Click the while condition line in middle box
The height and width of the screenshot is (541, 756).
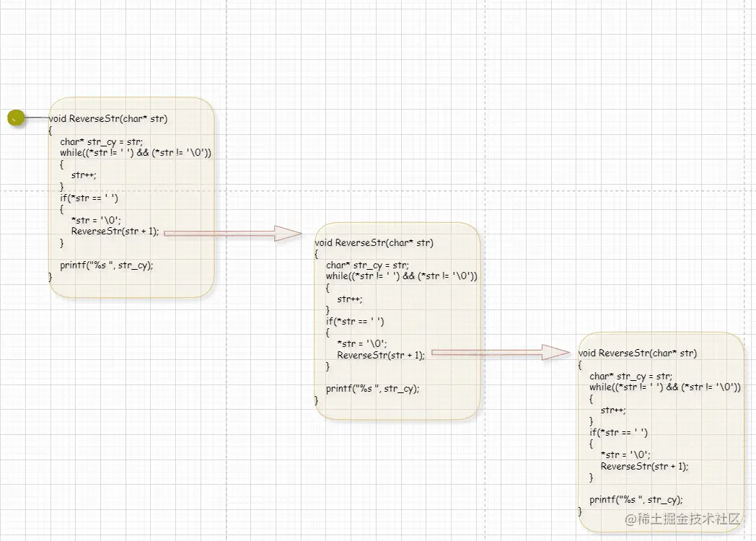[402, 276]
